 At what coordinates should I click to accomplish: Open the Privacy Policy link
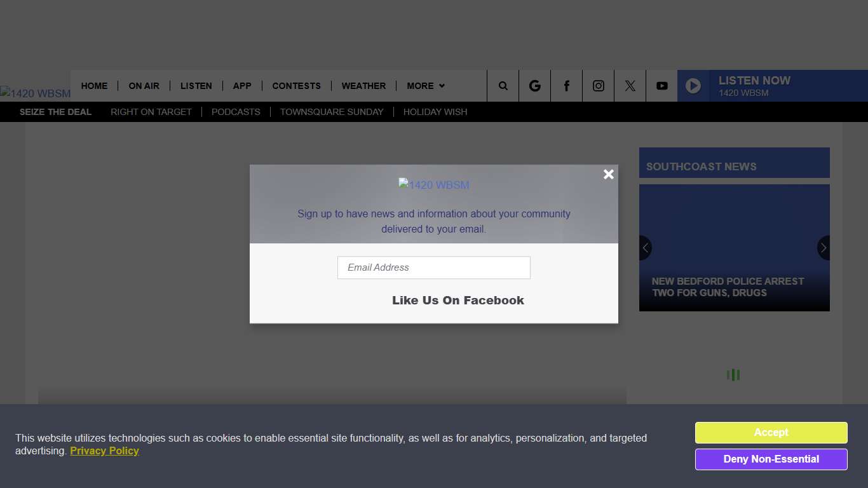(104, 451)
